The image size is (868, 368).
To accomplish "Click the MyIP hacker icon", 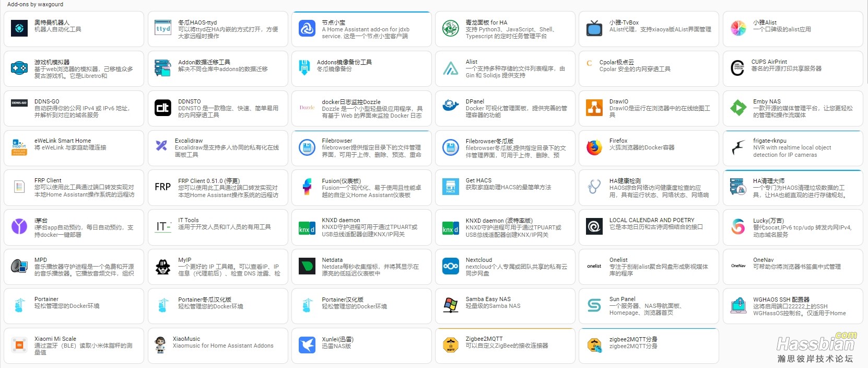I will tap(163, 266).
